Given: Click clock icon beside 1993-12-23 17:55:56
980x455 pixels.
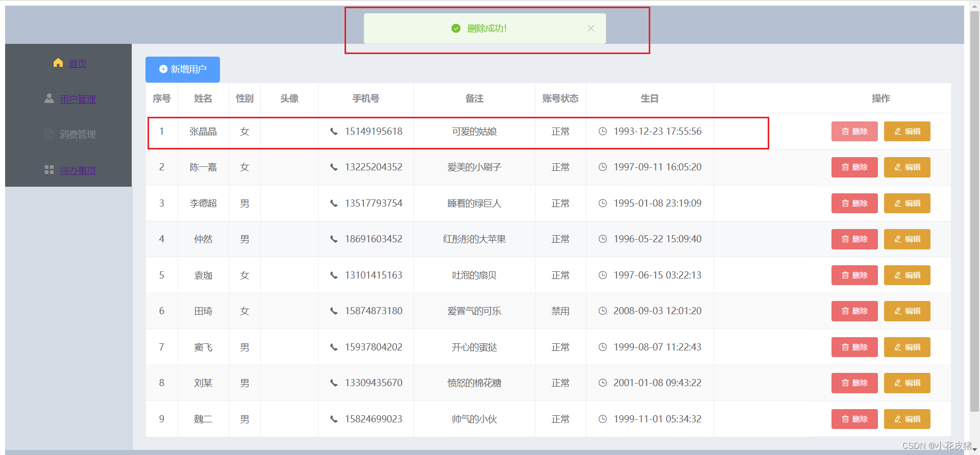Looking at the screenshot, I should [603, 132].
